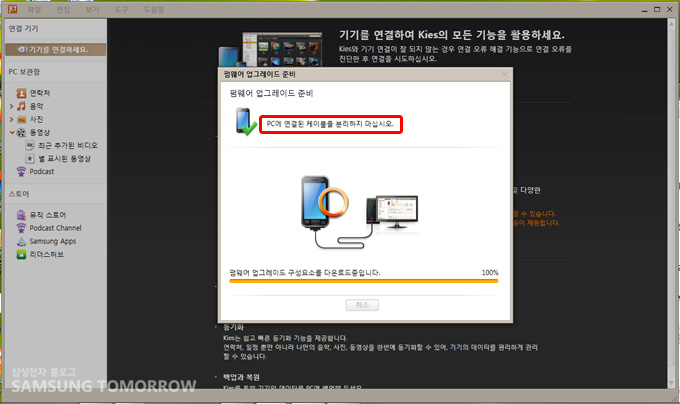Click the main window vertical scrollbar

click(x=672, y=202)
